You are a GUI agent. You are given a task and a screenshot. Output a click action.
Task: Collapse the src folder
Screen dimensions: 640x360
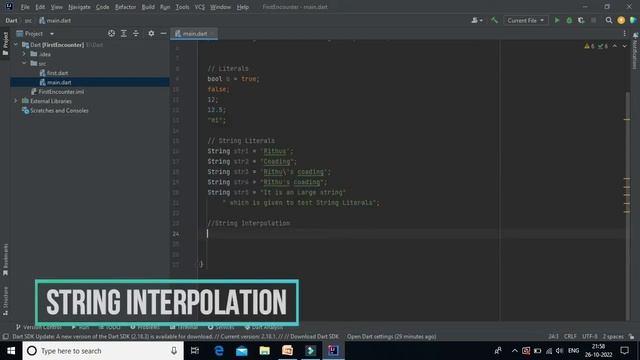(24, 63)
